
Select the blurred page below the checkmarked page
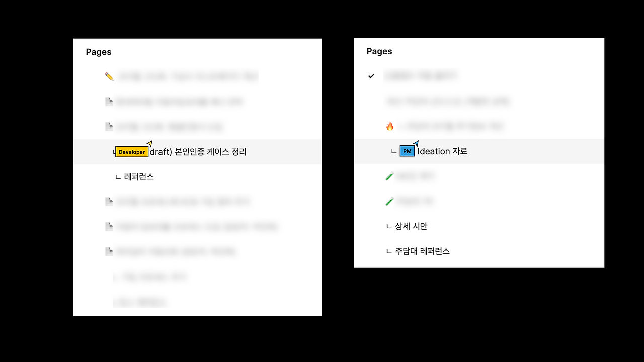coord(448,101)
